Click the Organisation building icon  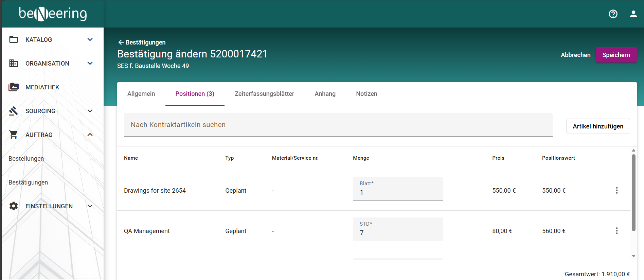click(14, 64)
